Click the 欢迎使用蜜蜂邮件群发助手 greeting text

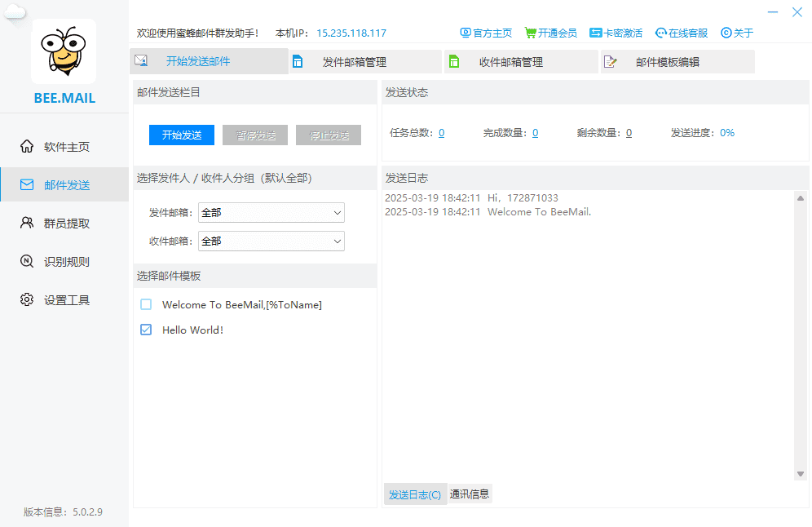tap(197, 33)
